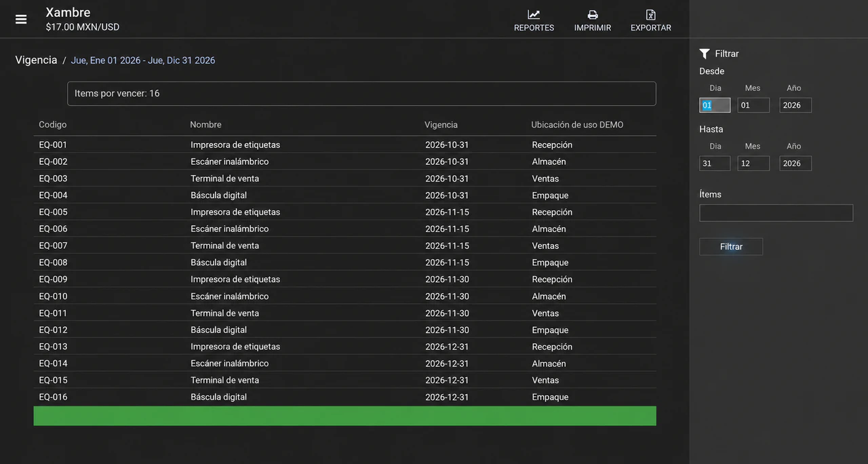Click the 2026-10-31 date in row EQ-001

(x=447, y=144)
